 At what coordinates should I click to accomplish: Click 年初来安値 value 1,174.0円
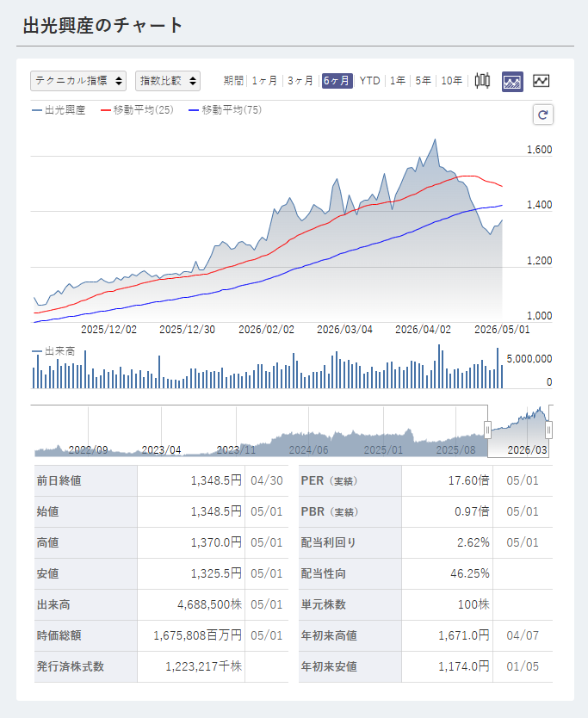point(464,666)
